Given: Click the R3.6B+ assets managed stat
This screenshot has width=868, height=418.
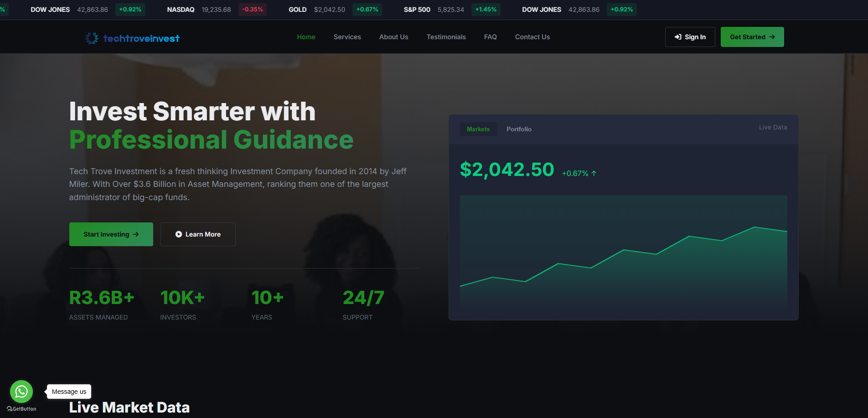Looking at the screenshot, I should tap(102, 304).
